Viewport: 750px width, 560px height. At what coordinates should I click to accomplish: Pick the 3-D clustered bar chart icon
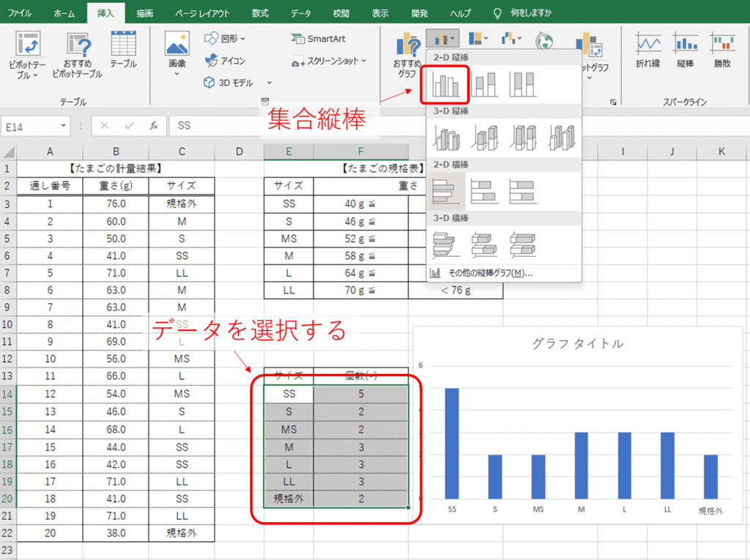[446, 244]
